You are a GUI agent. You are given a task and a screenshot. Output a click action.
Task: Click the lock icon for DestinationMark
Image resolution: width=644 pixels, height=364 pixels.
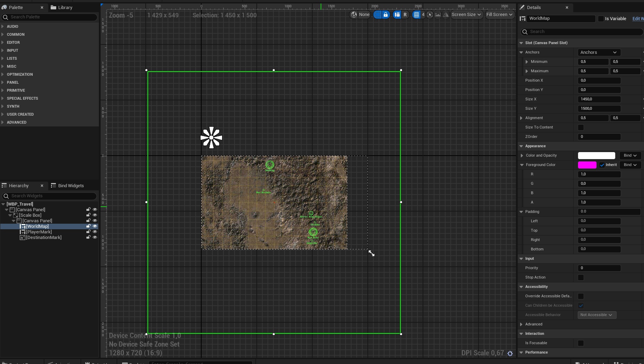[88, 237]
